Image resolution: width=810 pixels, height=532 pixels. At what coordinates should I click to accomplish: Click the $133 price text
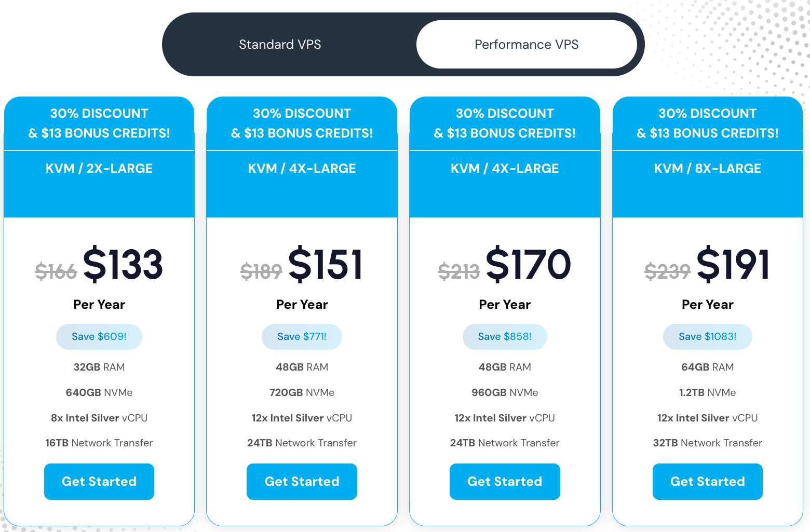tap(123, 265)
